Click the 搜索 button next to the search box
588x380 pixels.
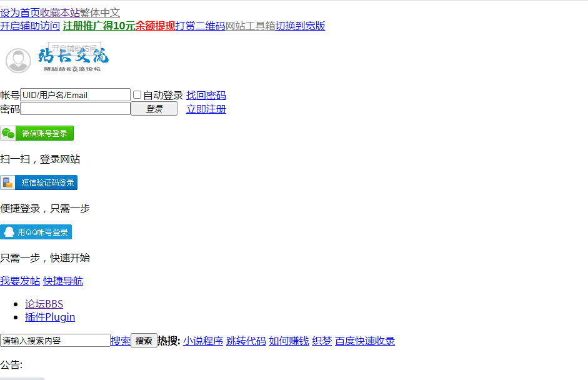[144, 341]
